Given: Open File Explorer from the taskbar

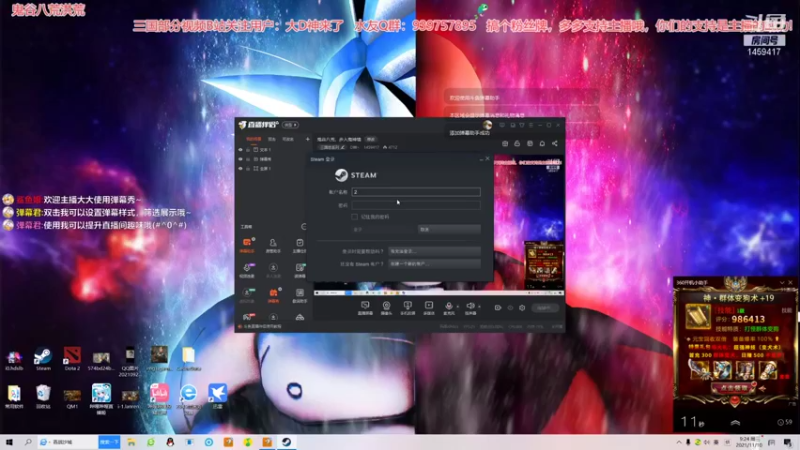Looking at the screenshot, I should (x=131, y=442).
